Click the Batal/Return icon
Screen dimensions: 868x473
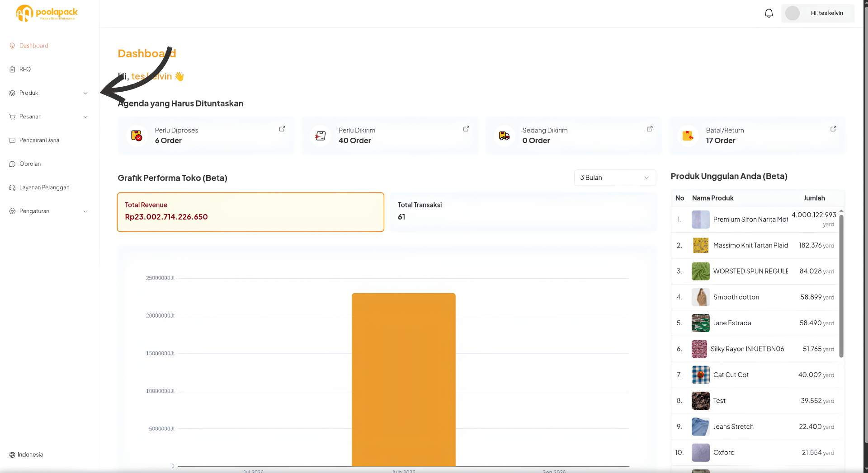pos(688,136)
